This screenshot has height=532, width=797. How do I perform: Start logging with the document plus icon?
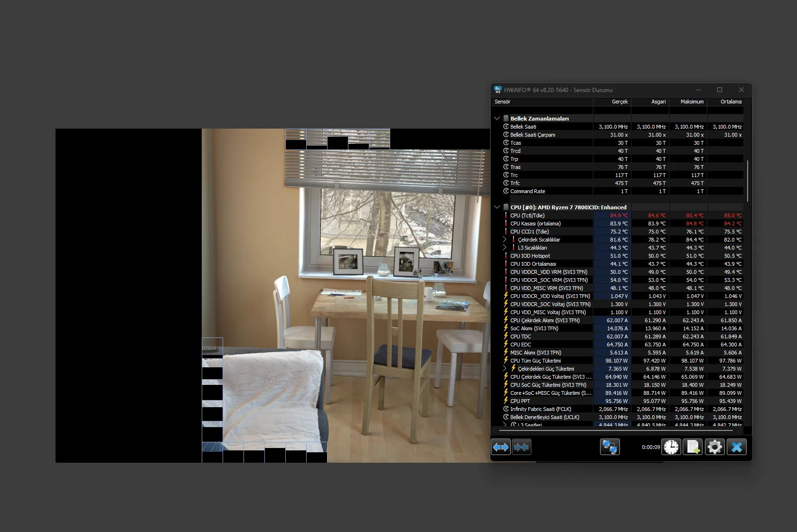(x=693, y=447)
